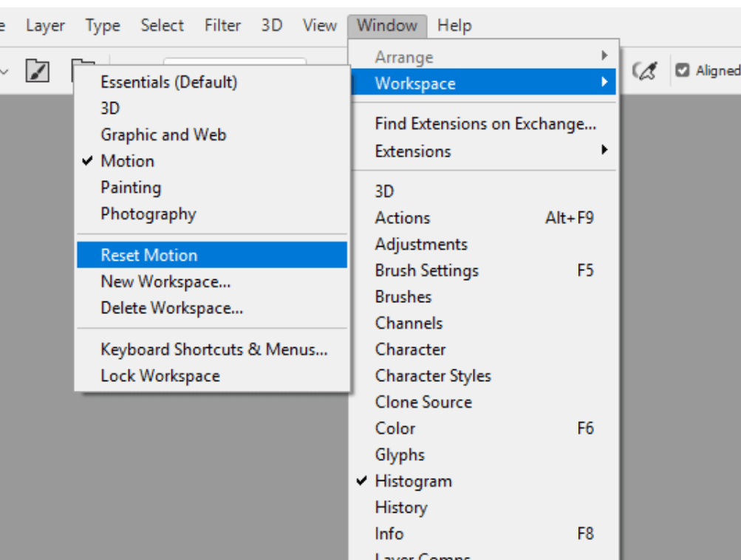Enable the Lock Workspace option
The image size is (741, 560).
tap(160, 375)
